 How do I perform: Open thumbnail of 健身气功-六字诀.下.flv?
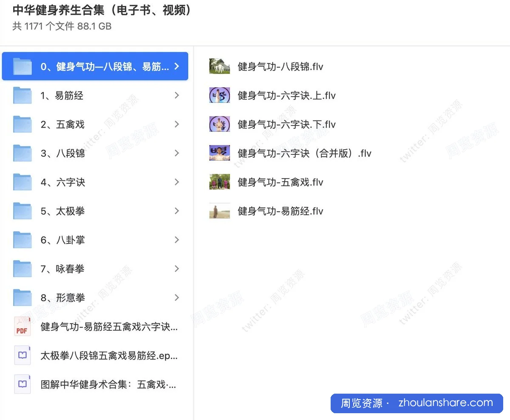pyautogui.click(x=220, y=124)
